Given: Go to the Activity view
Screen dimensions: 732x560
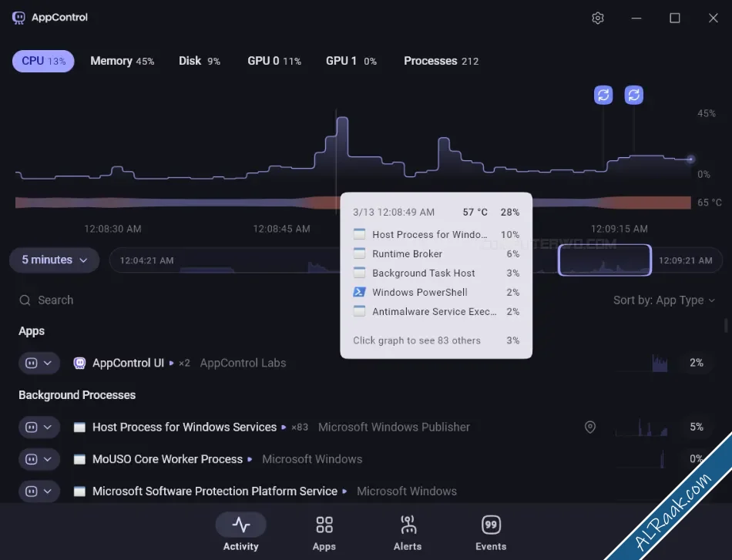Looking at the screenshot, I should [240, 532].
